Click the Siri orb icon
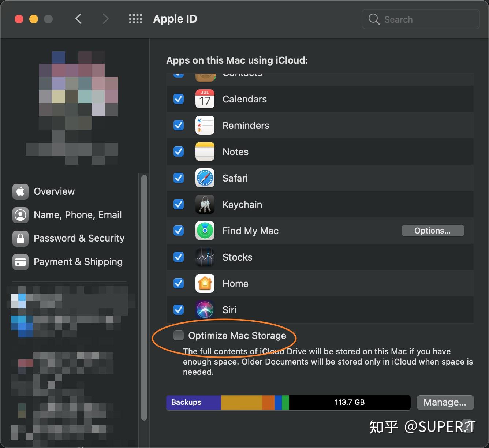This screenshot has height=448, width=489. click(205, 310)
